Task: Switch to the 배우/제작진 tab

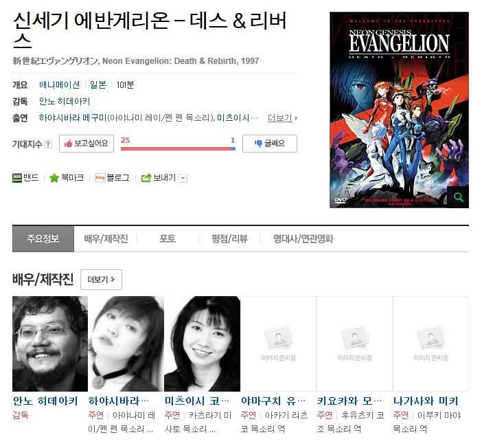Action: coord(106,238)
